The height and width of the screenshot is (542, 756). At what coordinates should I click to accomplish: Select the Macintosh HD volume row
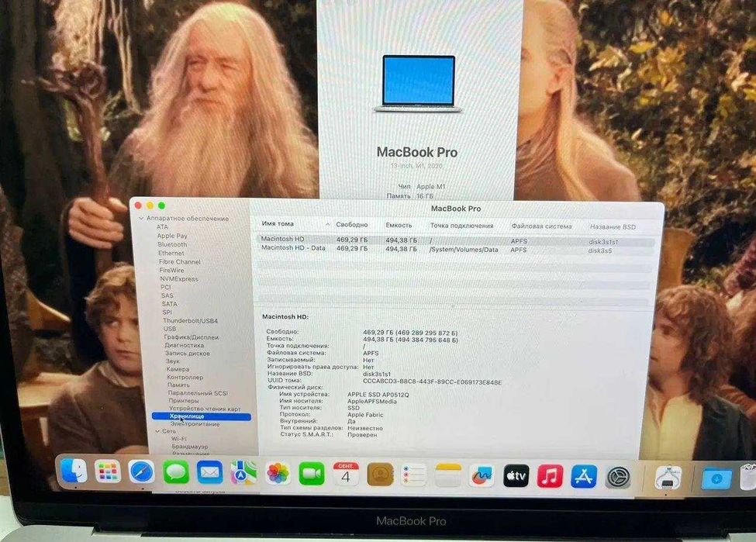(456, 240)
